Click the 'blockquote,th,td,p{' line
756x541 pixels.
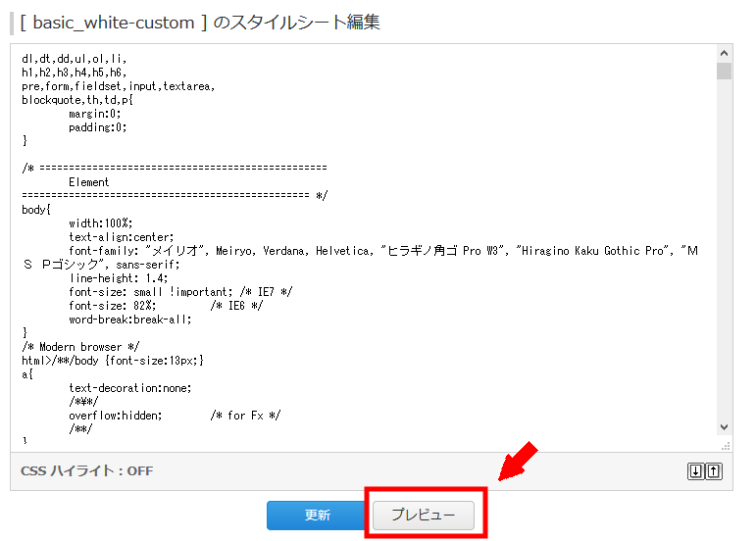77,100
